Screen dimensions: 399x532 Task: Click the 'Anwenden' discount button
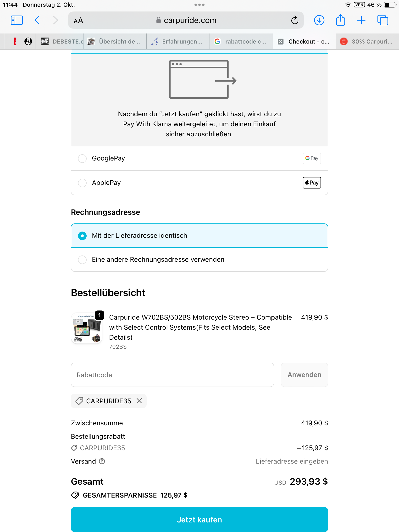[304, 375]
